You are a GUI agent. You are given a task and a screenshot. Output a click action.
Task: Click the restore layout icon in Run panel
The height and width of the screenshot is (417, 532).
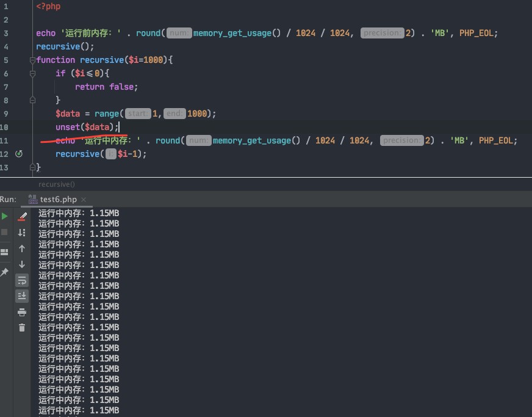click(4, 252)
